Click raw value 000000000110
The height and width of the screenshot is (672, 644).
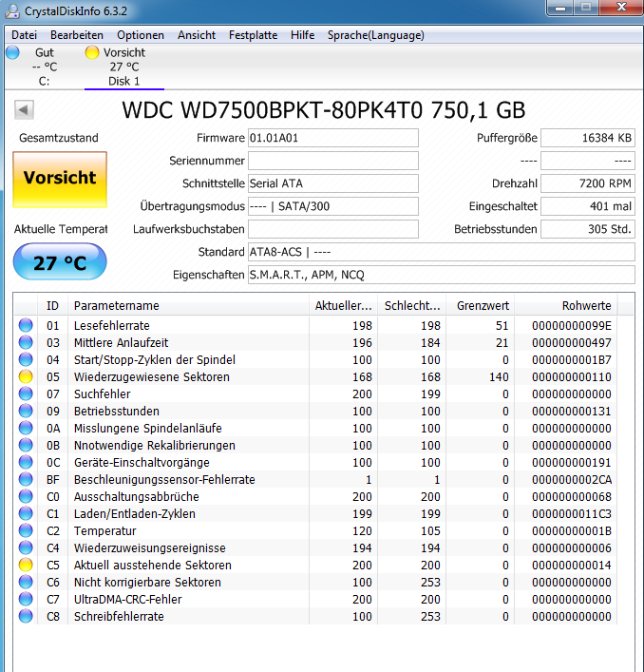[x=572, y=377]
